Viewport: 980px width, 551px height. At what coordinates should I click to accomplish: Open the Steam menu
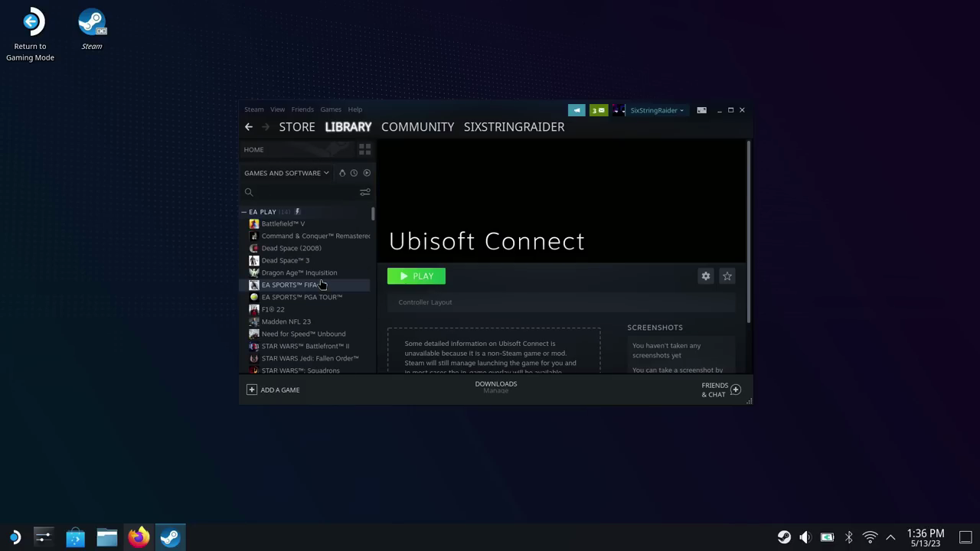[x=253, y=109]
